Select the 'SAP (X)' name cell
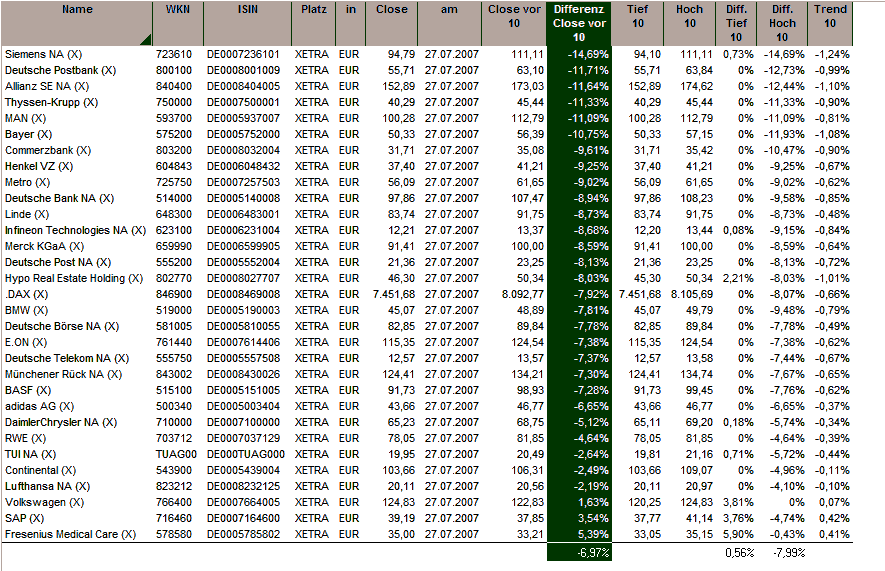This screenshot has width=885, height=571. point(24,518)
